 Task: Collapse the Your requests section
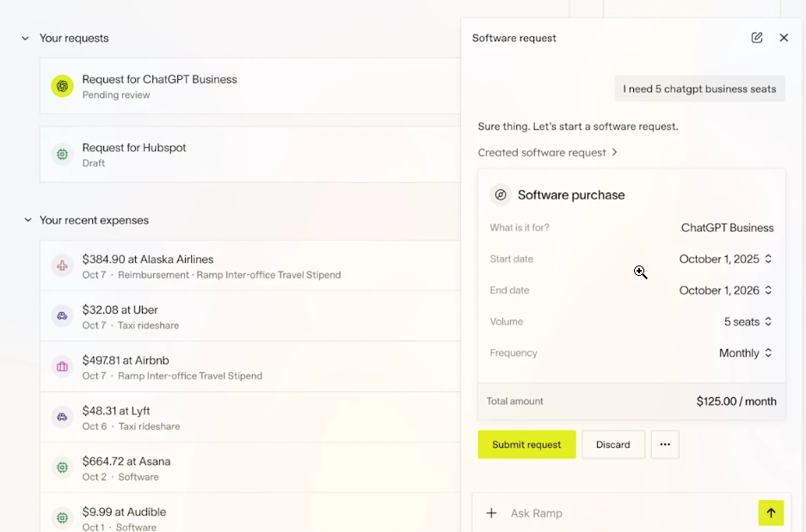point(26,39)
